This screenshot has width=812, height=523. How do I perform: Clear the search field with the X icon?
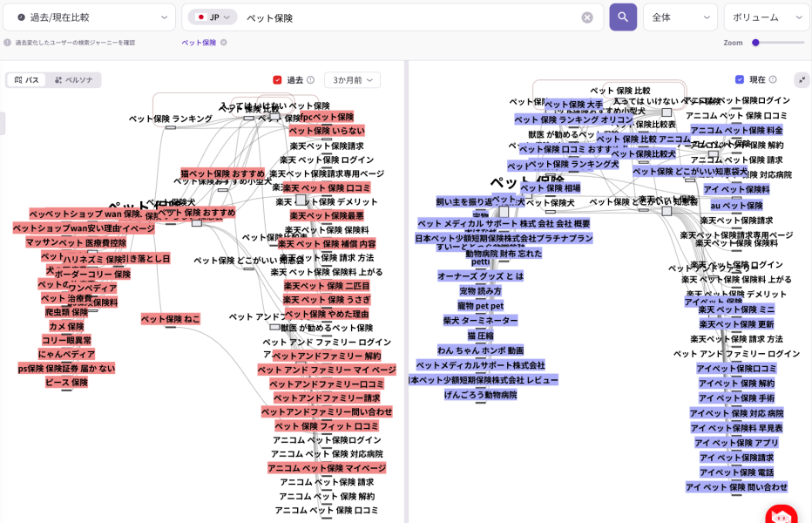[587, 17]
